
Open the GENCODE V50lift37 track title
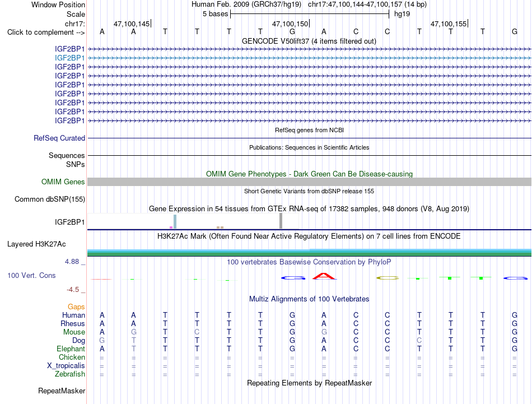[x=309, y=41]
